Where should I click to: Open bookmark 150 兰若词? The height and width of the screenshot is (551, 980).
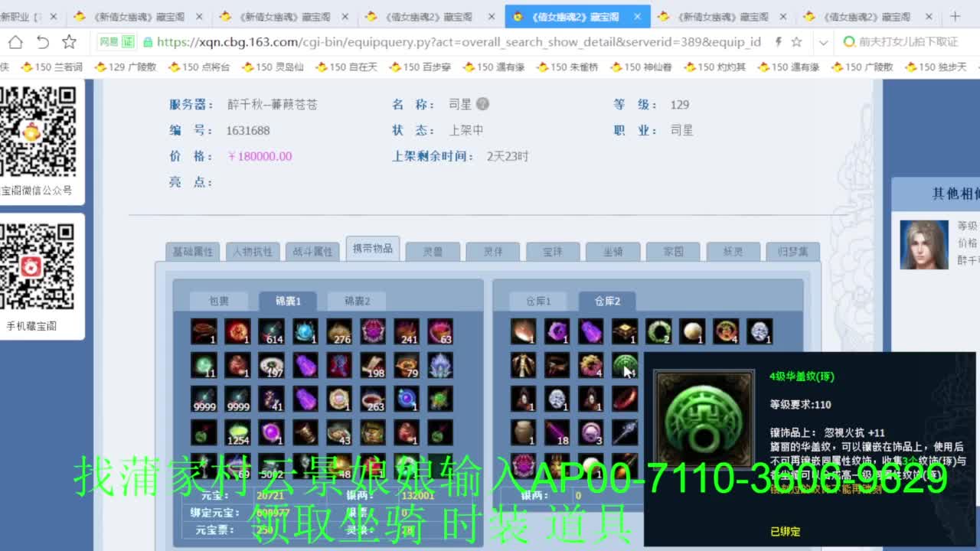point(51,67)
